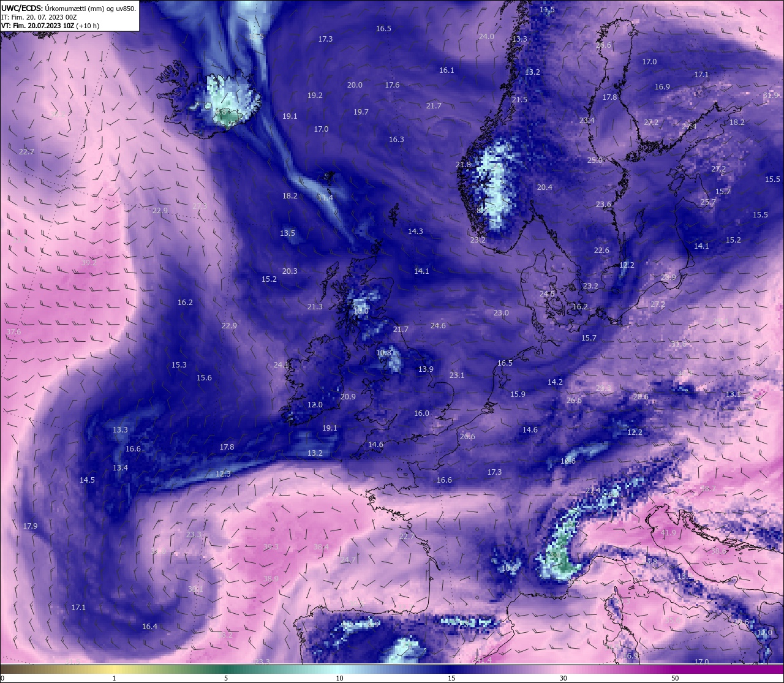Click the map value 23.6

click(x=603, y=205)
